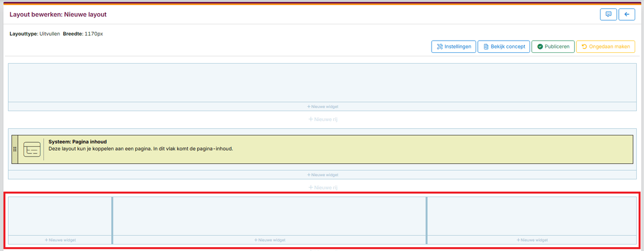Insert Nieuwe rij below Pagina inhoud row
The height and width of the screenshot is (251, 644).
pyautogui.click(x=322, y=187)
